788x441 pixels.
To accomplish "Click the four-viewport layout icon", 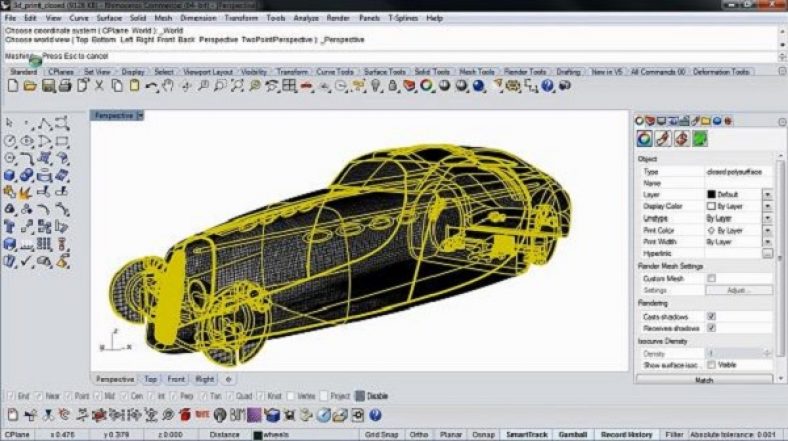I will [x=289, y=86].
